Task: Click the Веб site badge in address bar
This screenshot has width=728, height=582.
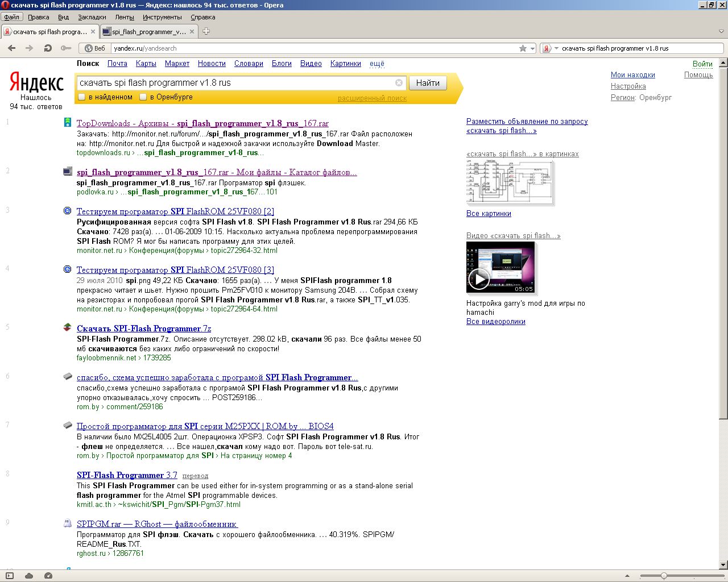Action: (95, 48)
